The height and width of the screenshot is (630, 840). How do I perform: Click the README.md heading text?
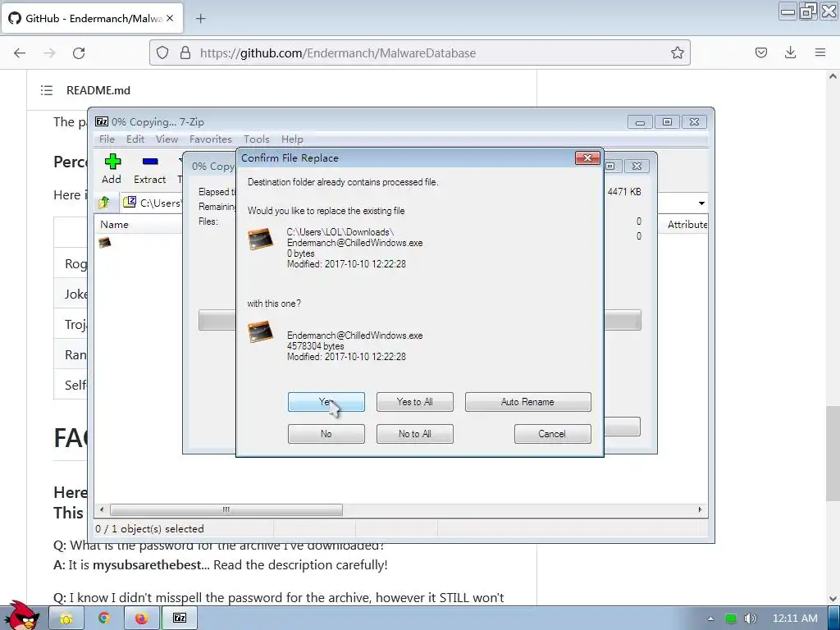point(98,90)
